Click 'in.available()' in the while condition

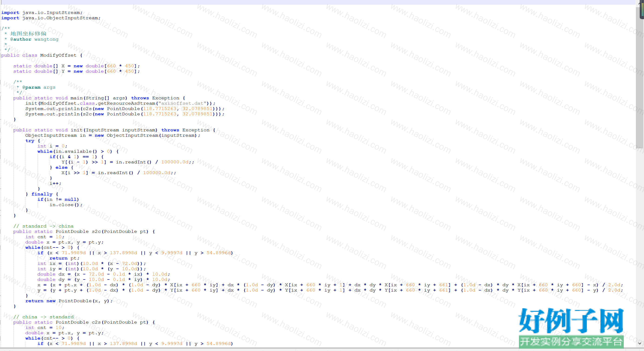point(76,151)
